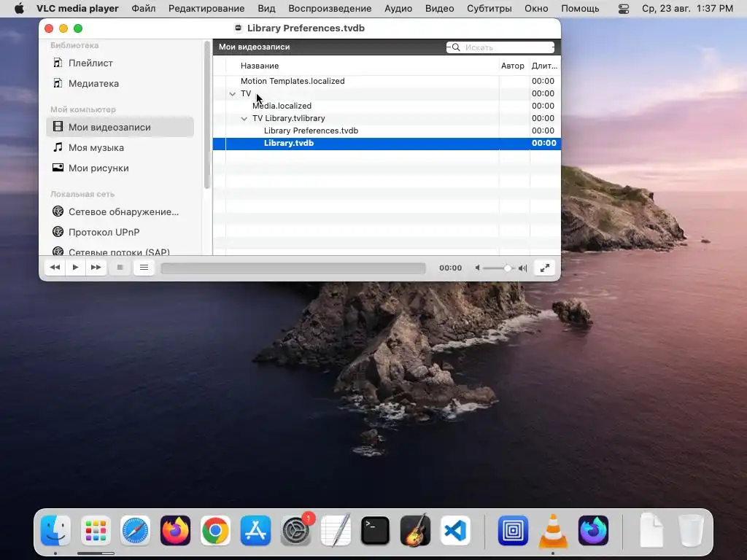Viewport: 747px width, 560px height.
Task: Open the blue square-frame app in the Dock
Action: pyautogui.click(x=513, y=530)
